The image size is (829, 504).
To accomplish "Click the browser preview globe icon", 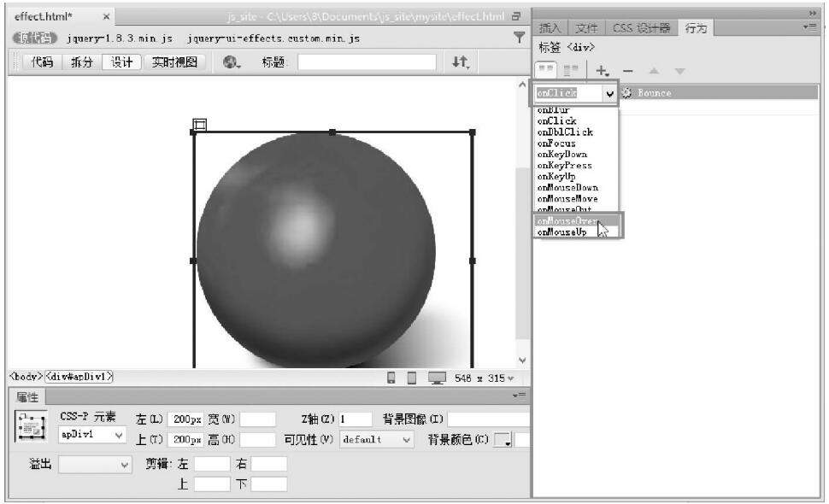I will 232,62.
